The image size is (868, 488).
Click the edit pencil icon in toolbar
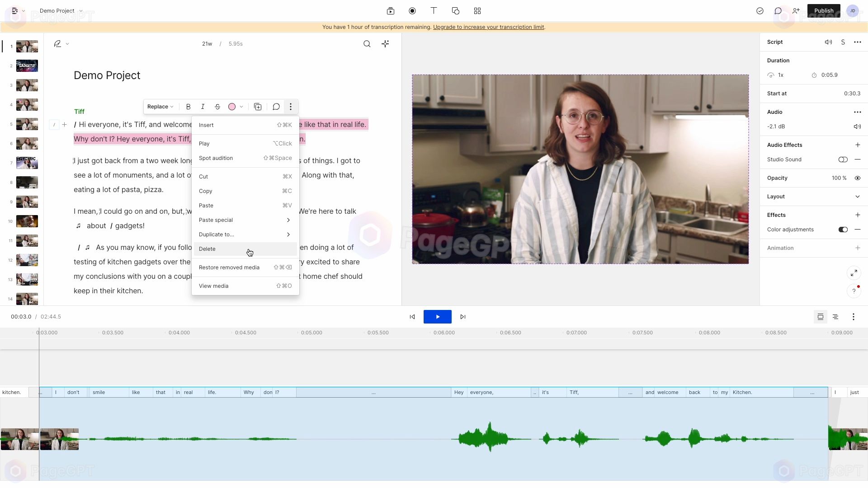coord(57,43)
